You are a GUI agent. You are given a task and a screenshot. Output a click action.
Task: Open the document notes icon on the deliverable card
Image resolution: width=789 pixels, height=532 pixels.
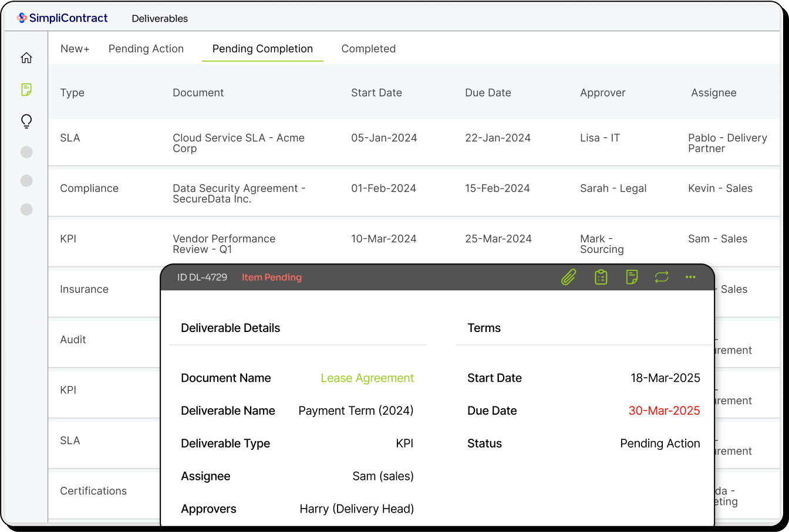coord(632,277)
